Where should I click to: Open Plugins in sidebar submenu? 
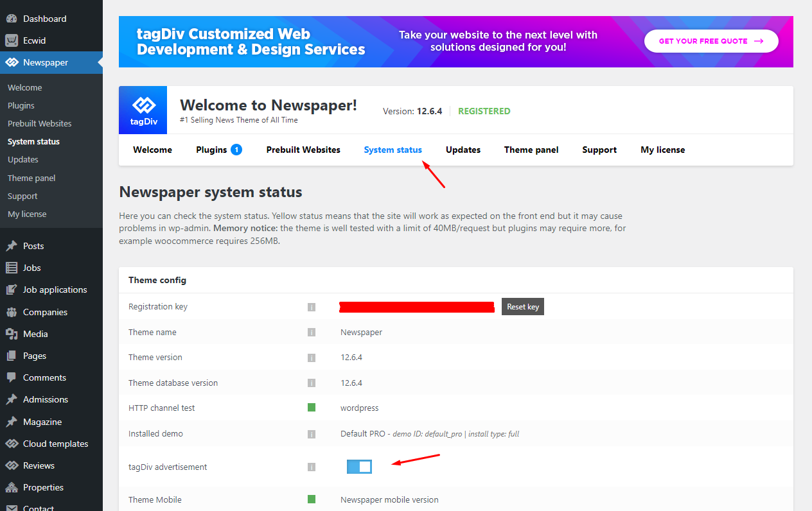coord(21,106)
